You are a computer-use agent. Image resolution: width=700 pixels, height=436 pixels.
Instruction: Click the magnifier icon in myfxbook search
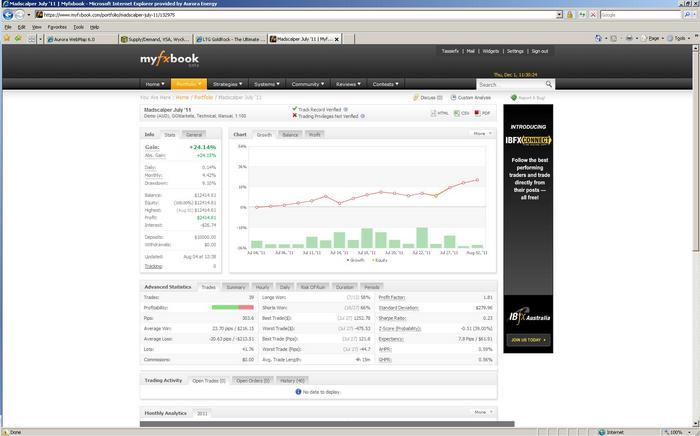pyautogui.click(x=549, y=84)
